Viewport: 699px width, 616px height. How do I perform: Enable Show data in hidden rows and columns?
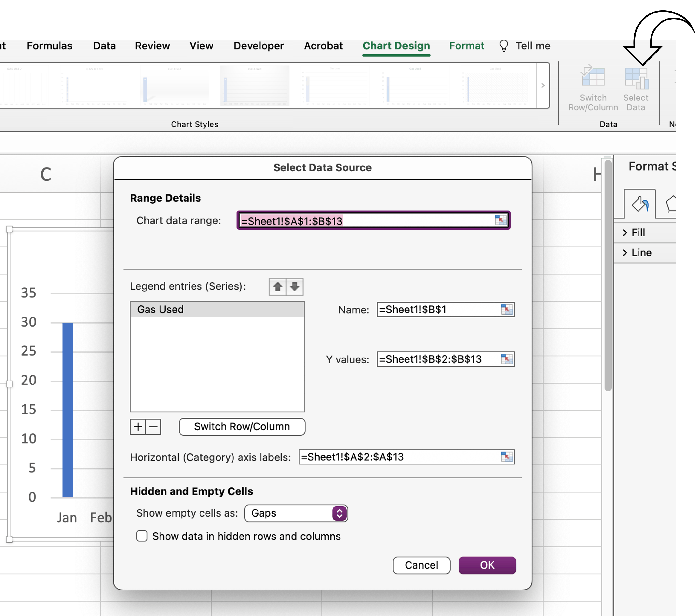click(x=142, y=536)
